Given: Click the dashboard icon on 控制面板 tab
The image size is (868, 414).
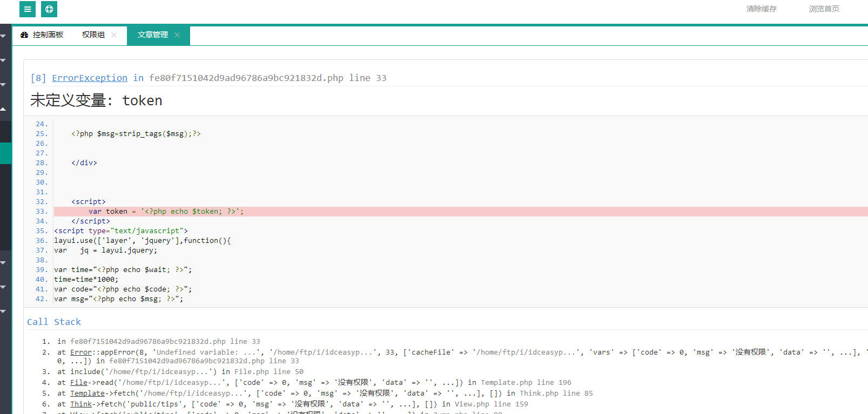Looking at the screenshot, I should click(x=24, y=35).
